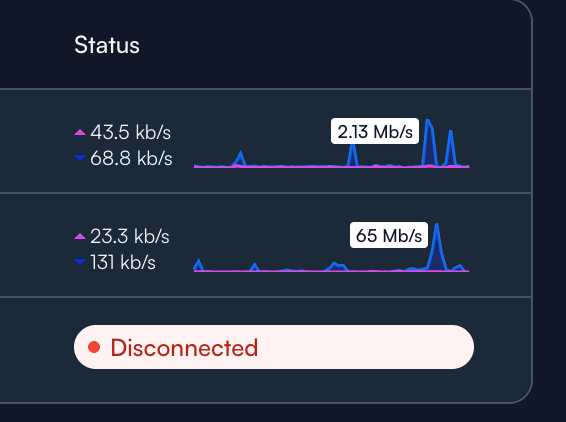Click the pink upload arrow beside 43.5 kb/s
This screenshot has width=566, height=422.
(x=80, y=132)
